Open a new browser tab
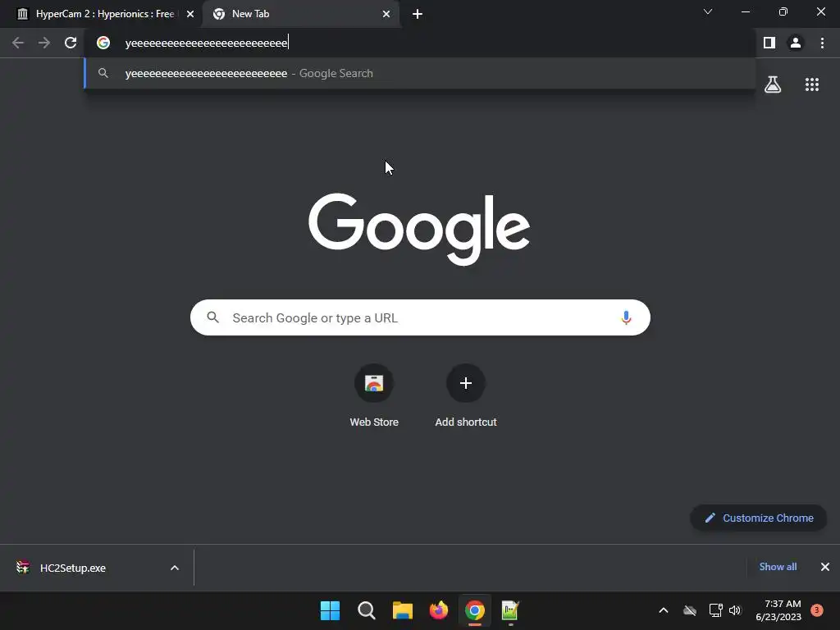 point(418,14)
